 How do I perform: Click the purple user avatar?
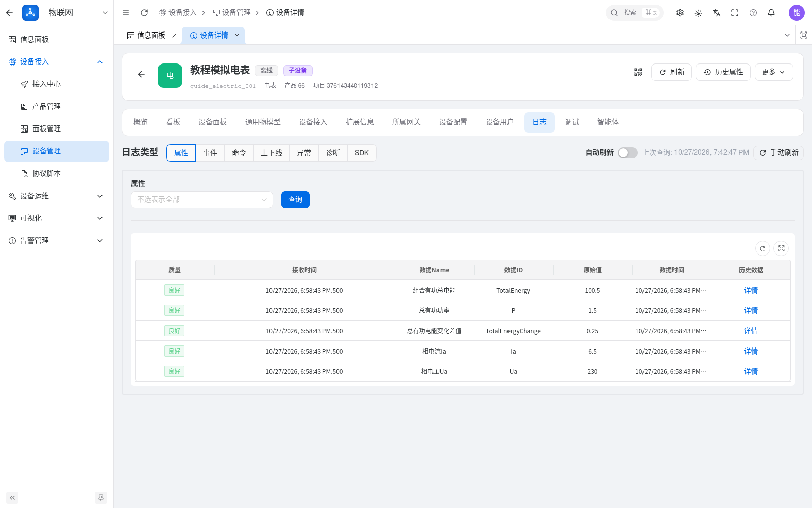(797, 13)
